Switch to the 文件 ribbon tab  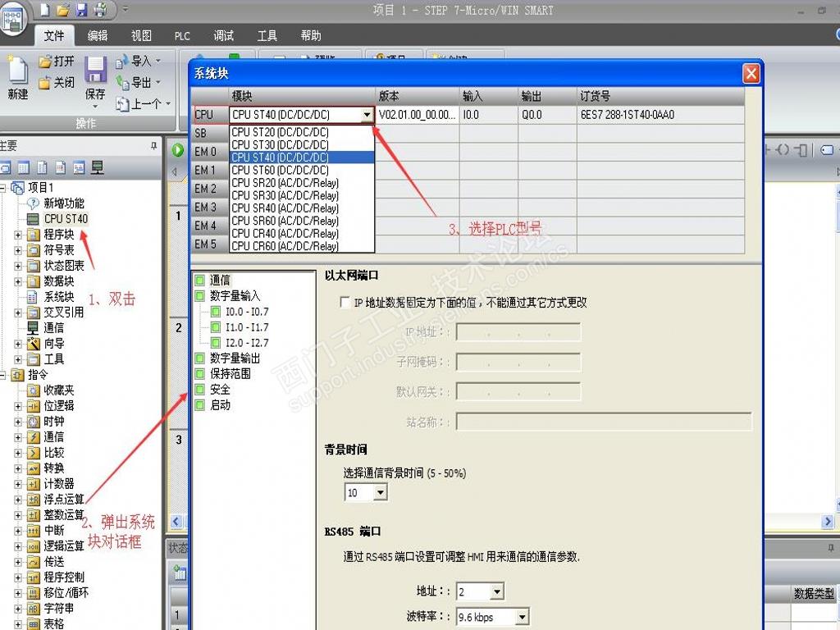[x=53, y=36]
